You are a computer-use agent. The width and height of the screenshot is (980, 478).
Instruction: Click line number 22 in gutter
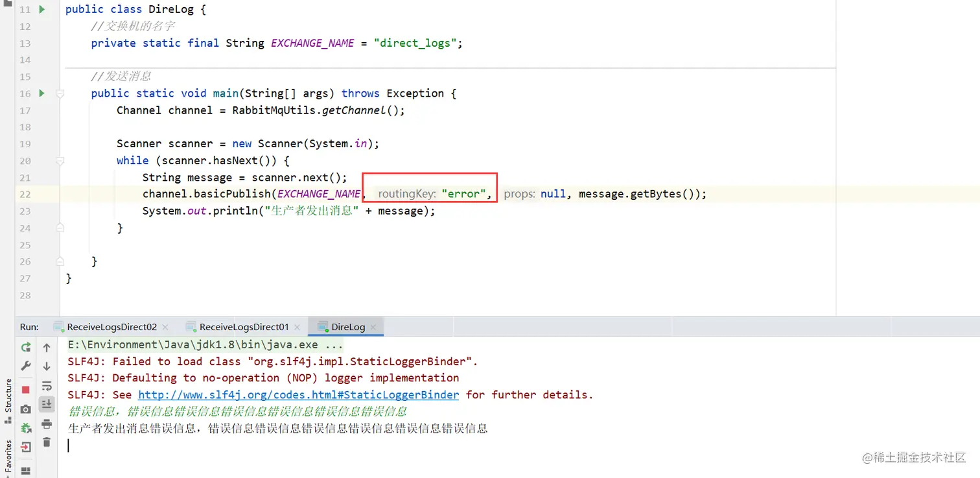point(25,194)
